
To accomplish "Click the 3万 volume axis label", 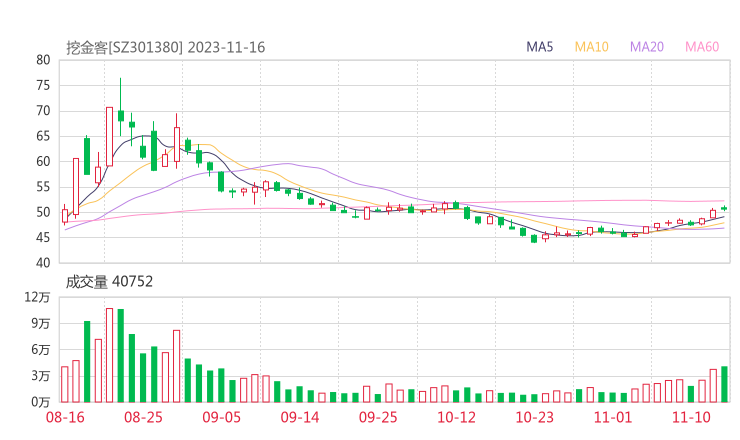I will click(41, 376).
